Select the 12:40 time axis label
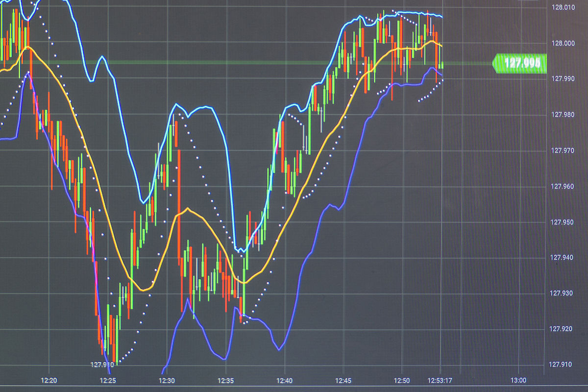The height and width of the screenshot is (392, 588). pos(285,381)
